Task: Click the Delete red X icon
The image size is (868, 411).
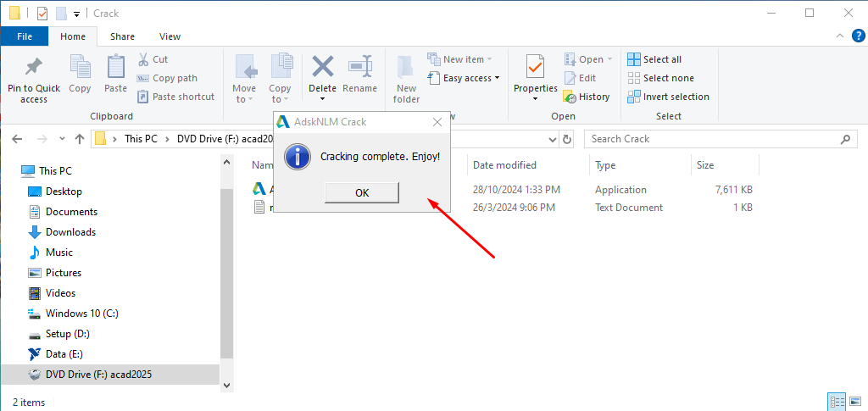Action: click(323, 67)
